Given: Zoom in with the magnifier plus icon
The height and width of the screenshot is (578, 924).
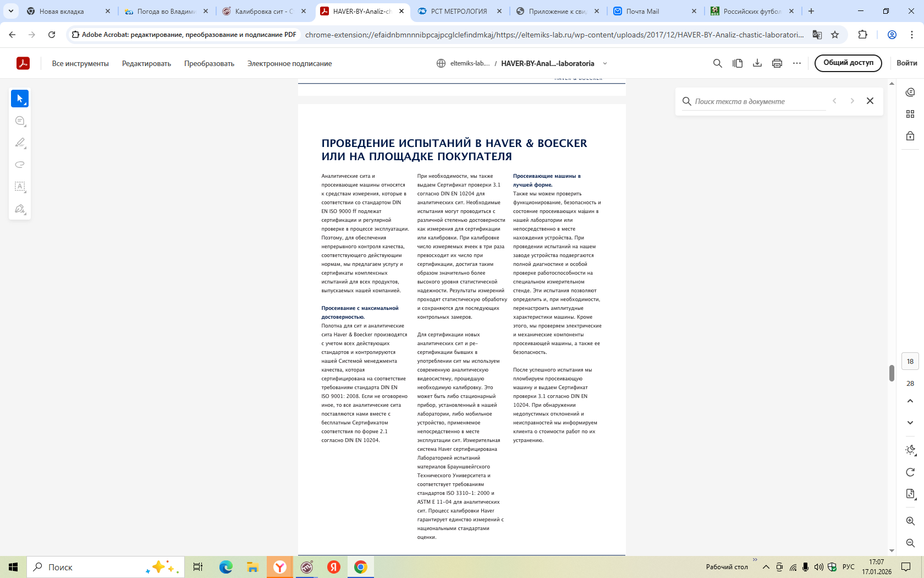Looking at the screenshot, I should click(910, 521).
